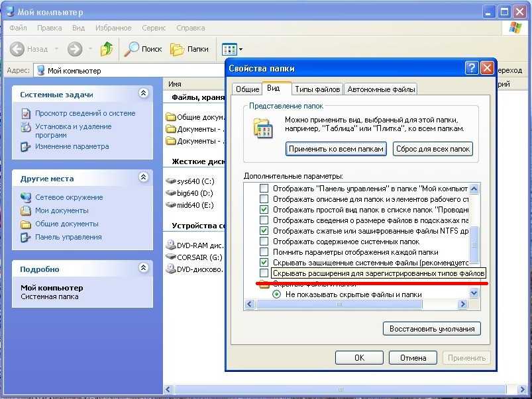Click the Windows flag logo
The image size is (532, 399).
pyautogui.click(x=515, y=28)
